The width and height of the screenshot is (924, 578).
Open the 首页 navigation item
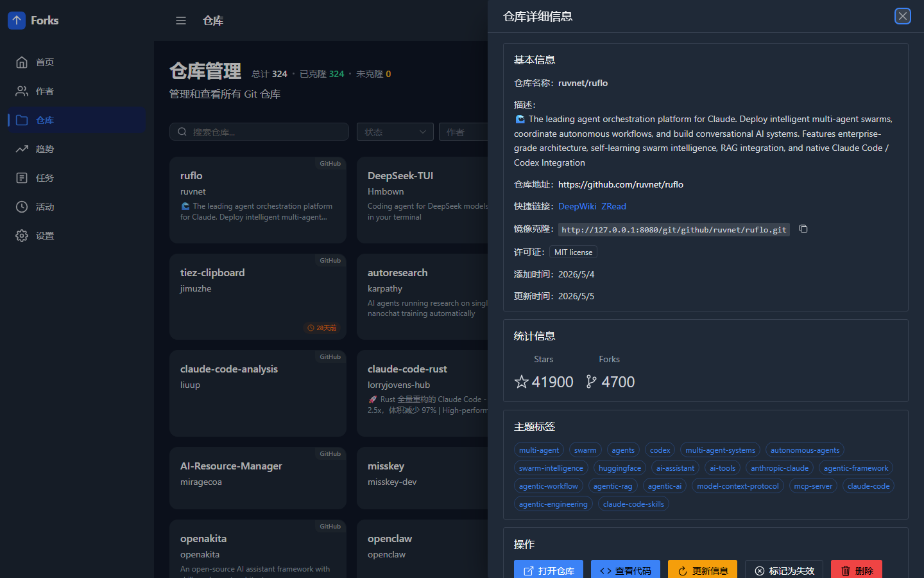click(x=77, y=62)
